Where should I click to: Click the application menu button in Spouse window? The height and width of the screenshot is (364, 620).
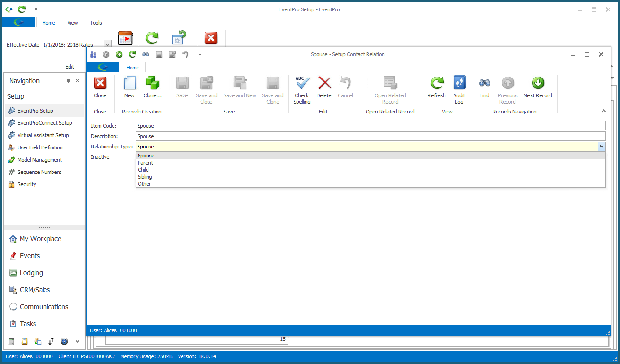(x=103, y=67)
